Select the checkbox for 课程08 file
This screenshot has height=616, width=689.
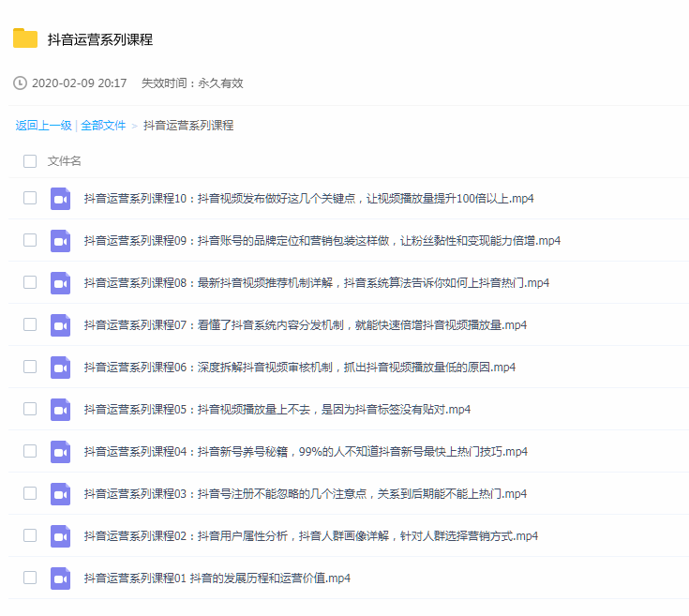click(x=30, y=282)
